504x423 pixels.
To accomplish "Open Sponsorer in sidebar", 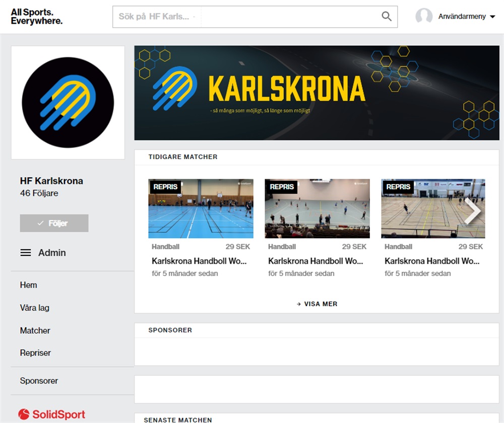I will point(39,381).
